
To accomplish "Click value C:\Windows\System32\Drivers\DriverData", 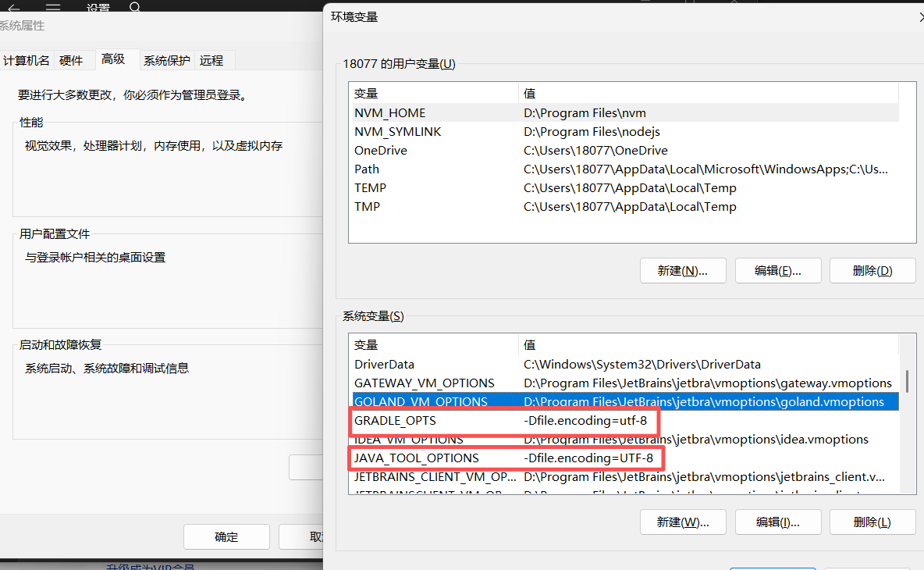I will [x=642, y=365].
